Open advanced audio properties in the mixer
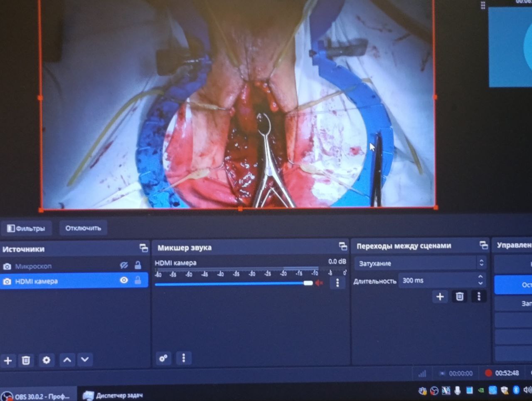 163,358
